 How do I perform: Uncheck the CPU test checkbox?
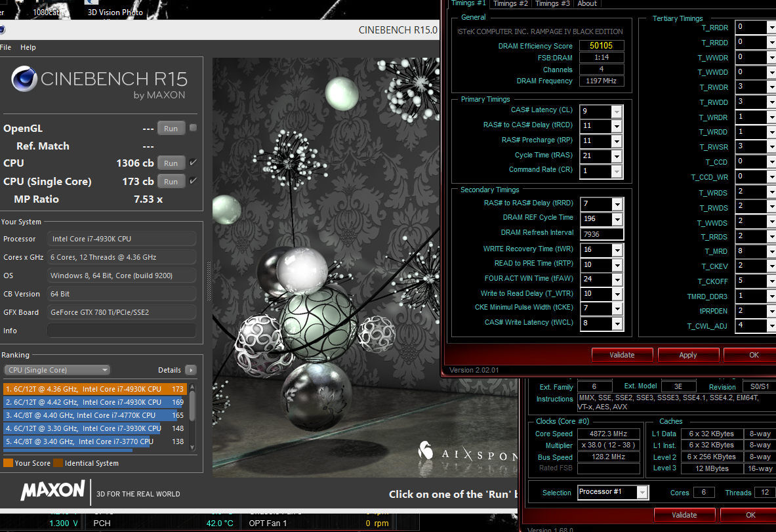[193, 163]
